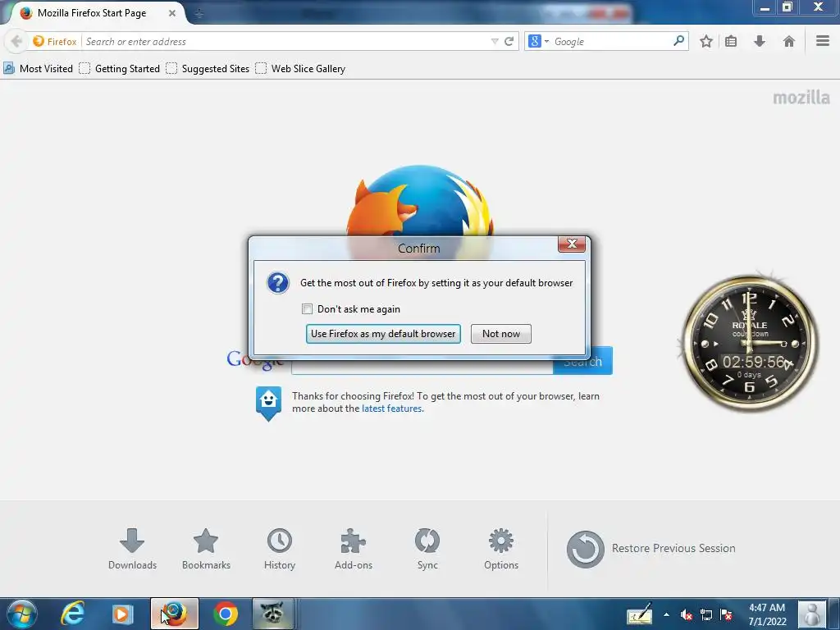840x630 pixels.
Task: Open the Downloads shortcut icon
Action: [x=132, y=549]
